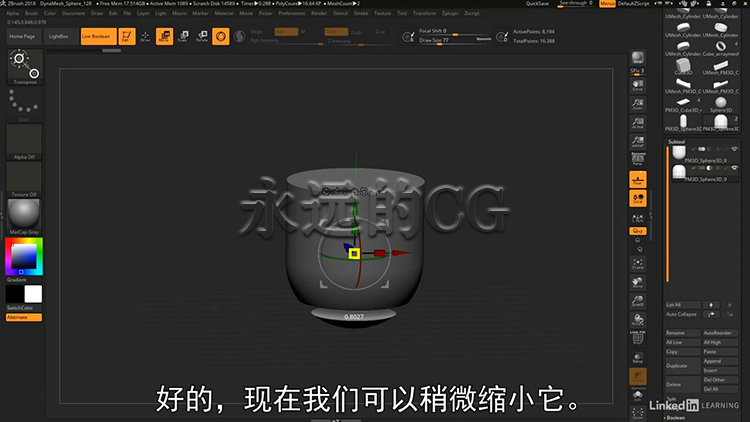
Task: Click the Duplicate subtool button
Action: [683, 366]
